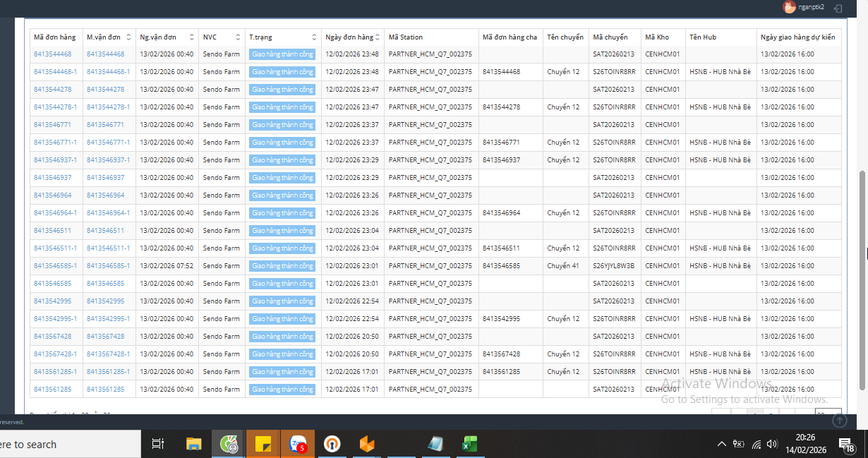Click the battery tray icon
868x458 pixels.
(739, 444)
